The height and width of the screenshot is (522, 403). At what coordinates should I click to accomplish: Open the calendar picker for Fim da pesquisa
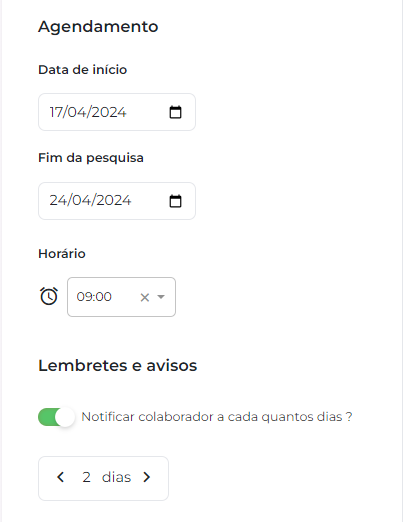coord(175,201)
